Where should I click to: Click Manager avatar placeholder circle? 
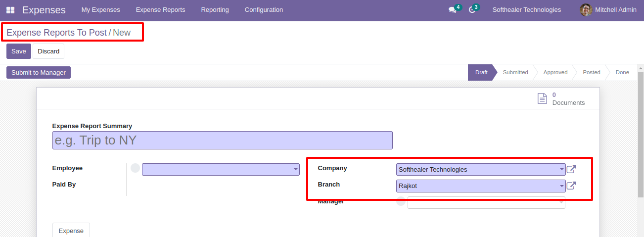click(401, 201)
